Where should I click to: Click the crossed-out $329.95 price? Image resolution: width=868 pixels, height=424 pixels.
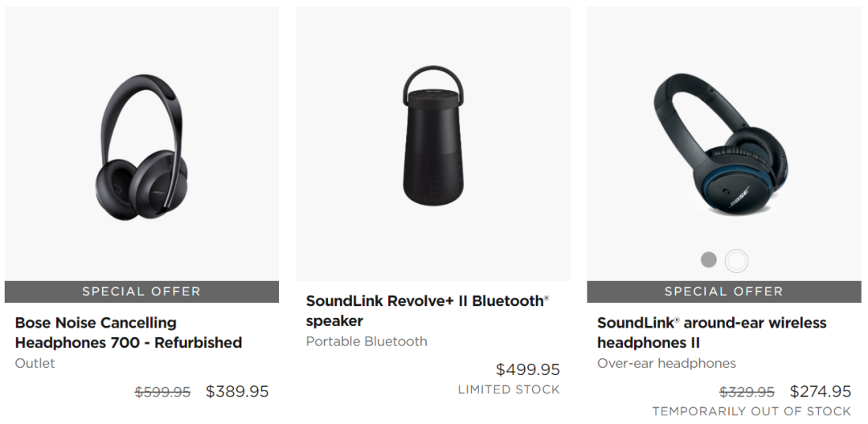coord(747,392)
